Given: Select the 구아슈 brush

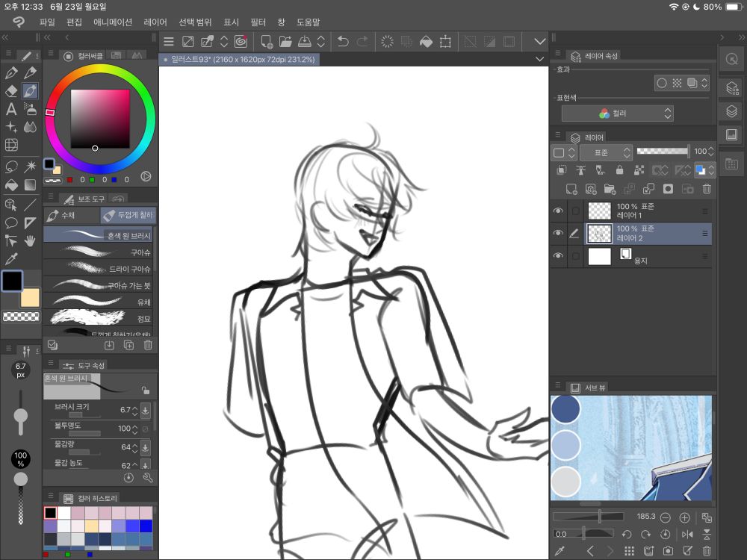Looking at the screenshot, I should coord(98,252).
